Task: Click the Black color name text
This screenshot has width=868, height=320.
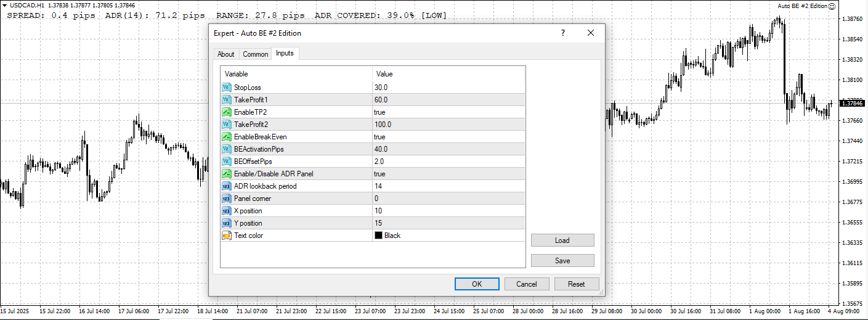Action: pyautogui.click(x=392, y=236)
